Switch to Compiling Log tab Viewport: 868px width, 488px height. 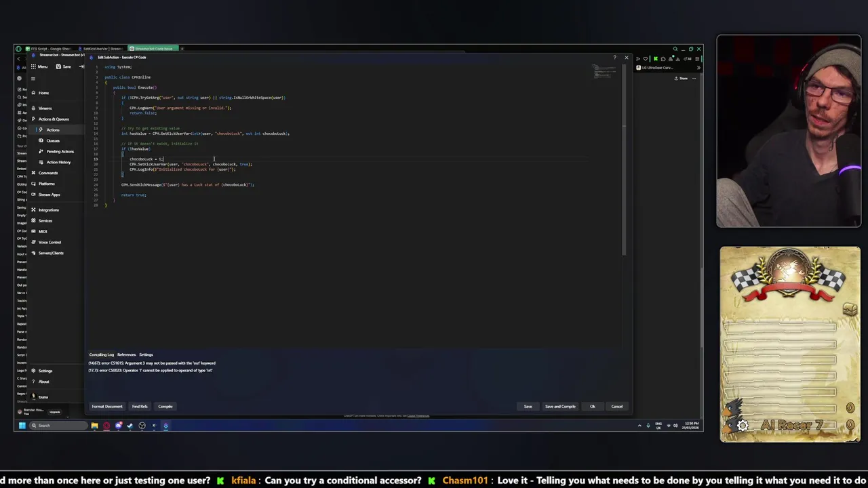tap(102, 354)
